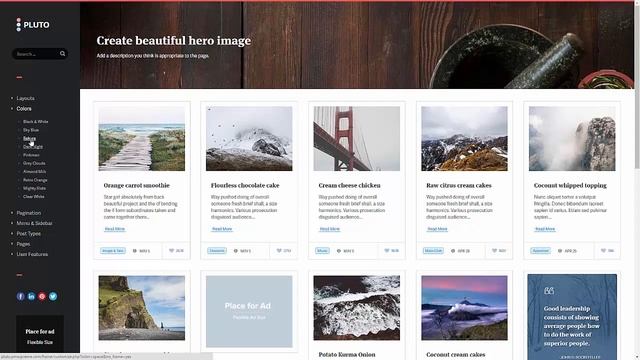640x360 pixels.
Task: Like the Raw citrus cream cakes post
Action: pyautogui.click(x=499, y=251)
